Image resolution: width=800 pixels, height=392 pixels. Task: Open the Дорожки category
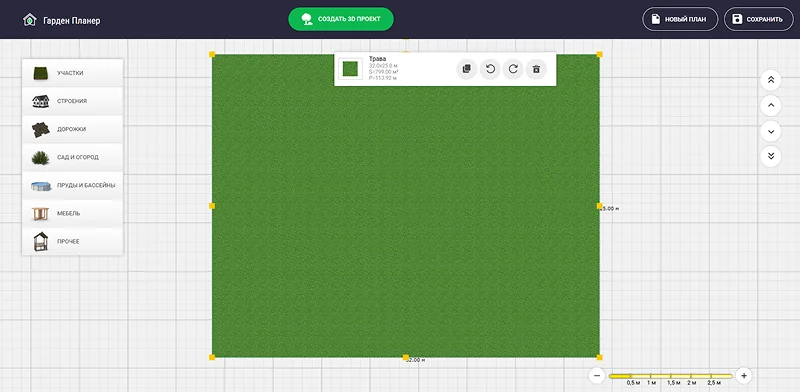72,129
